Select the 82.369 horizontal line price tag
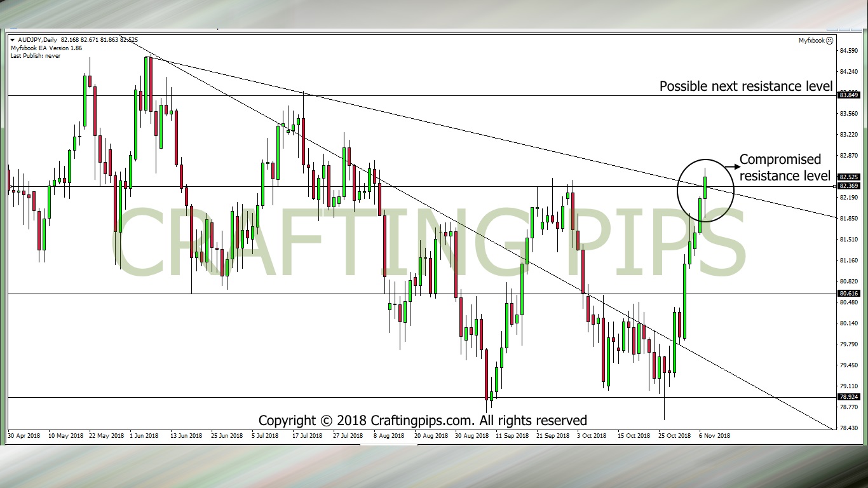This screenshot has height=488, width=868. point(849,186)
